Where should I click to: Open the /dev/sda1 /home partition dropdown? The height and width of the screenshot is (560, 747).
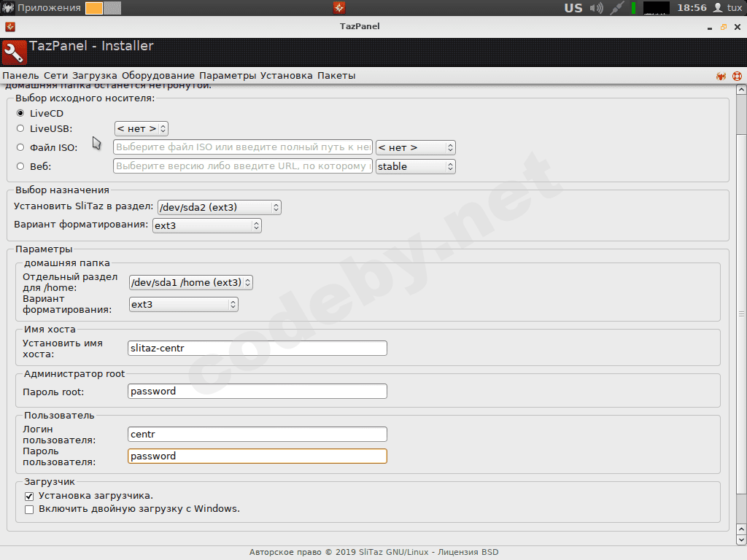pyautogui.click(x=190, y=282)
